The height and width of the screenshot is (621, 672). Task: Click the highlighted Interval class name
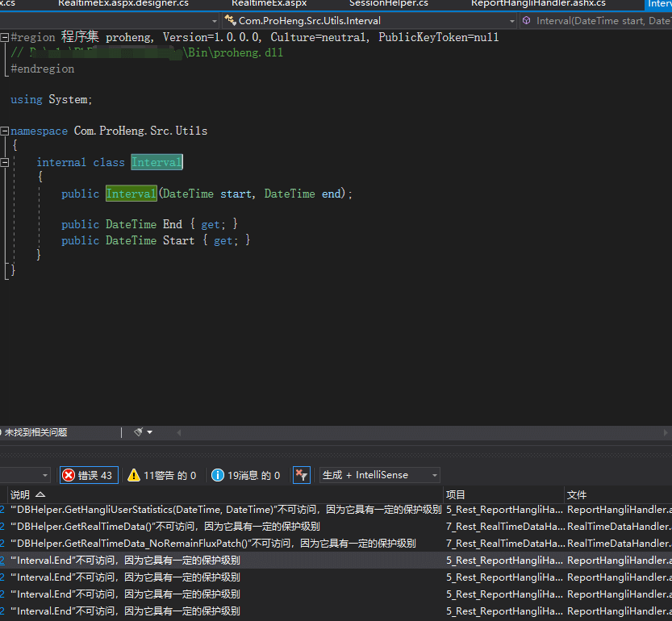[x=157, y=162]
